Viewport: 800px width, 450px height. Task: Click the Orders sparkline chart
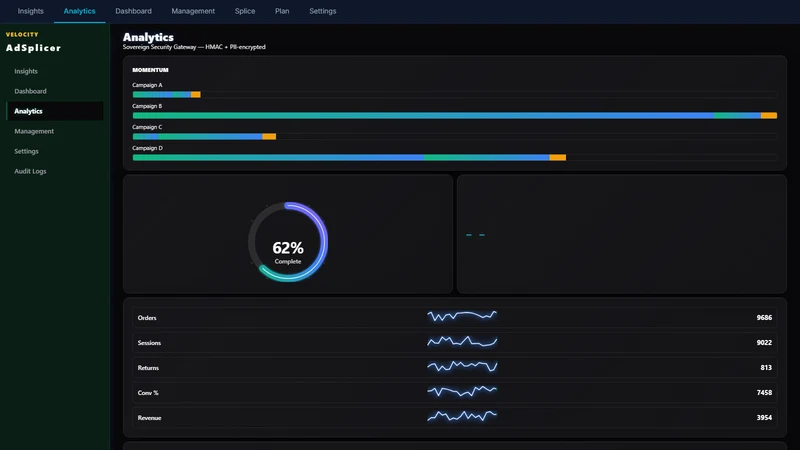(x=462, y=316)
